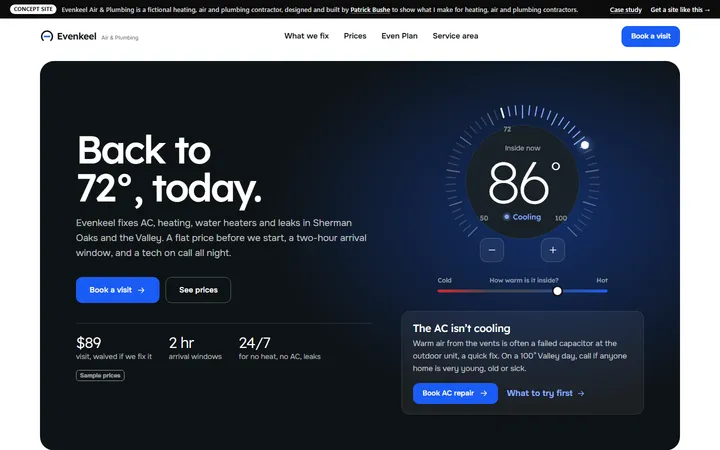This screenshot has width=720, height=450.
Task: Click the Cold label on slider
Action: [x=444, y=280]
